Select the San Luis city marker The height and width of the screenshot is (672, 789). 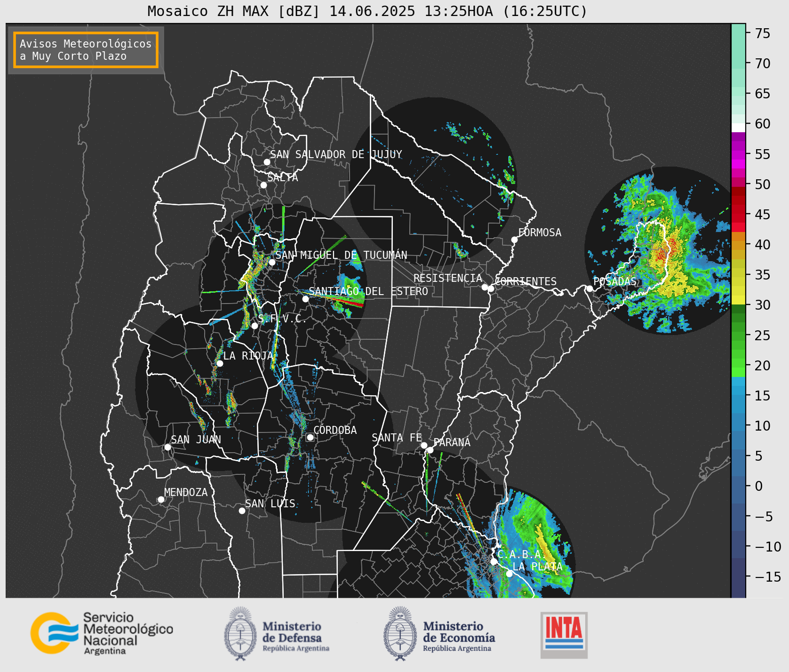pos(242,511)
